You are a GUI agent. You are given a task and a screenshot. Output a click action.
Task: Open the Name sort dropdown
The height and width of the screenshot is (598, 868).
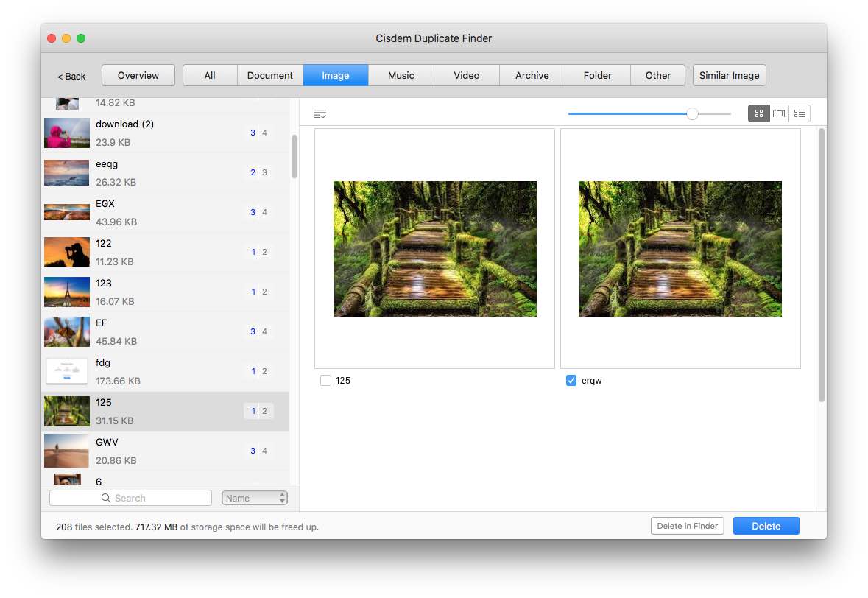point(254,498)
